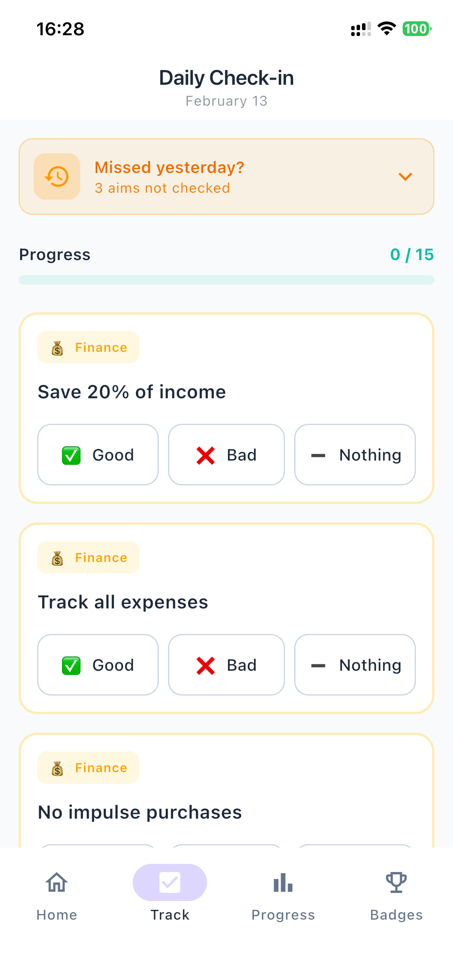Select Nothing for 'Track all expenses'

click(x=355, y=665)
